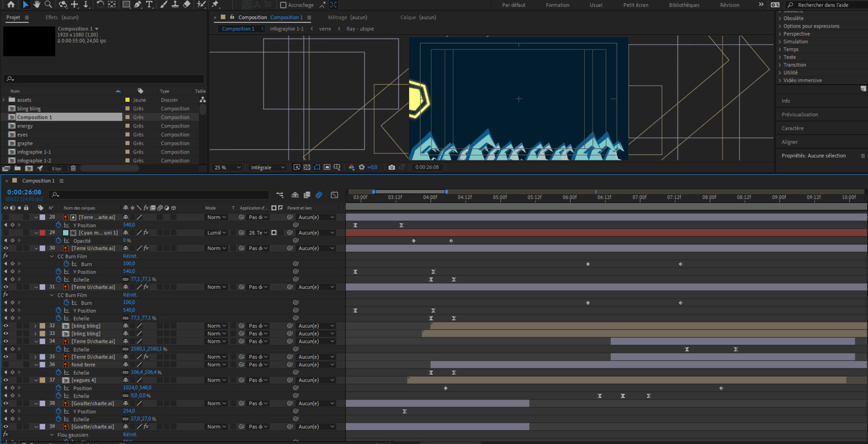Hide layer 32 bling bling
The width and height of the screenshot is (868, 444).
pyautogui.click(x=6, y=326)
